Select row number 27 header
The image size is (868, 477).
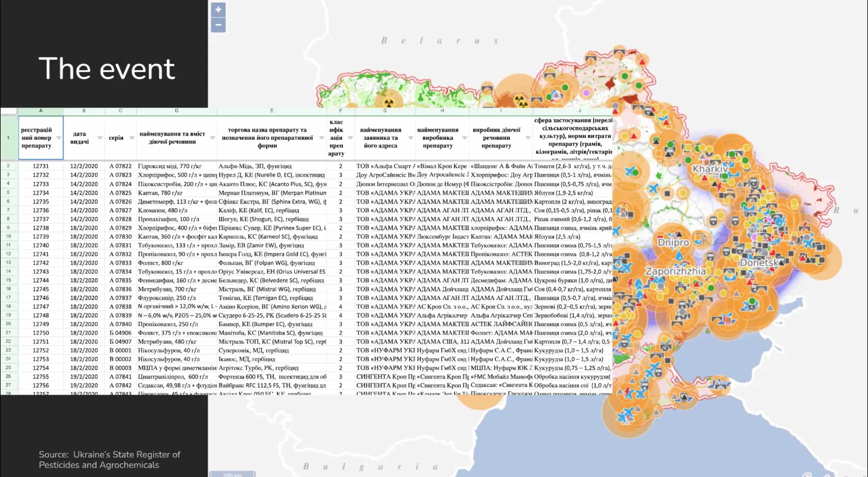[x=9, y=385]
